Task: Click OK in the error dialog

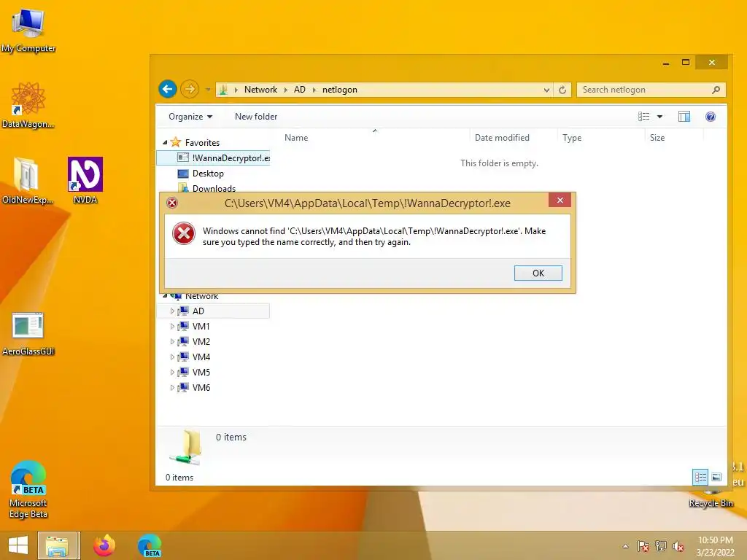Action: point(538,273)
